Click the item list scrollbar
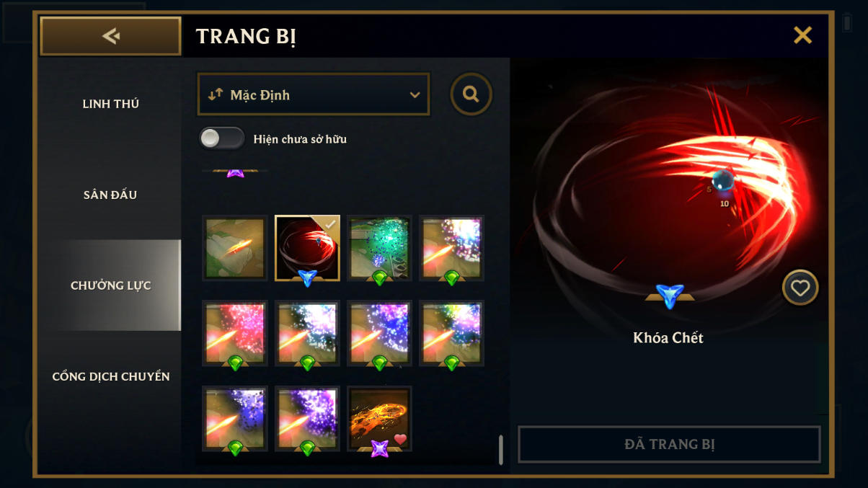The image size is (868, 488). coord(500,450)
